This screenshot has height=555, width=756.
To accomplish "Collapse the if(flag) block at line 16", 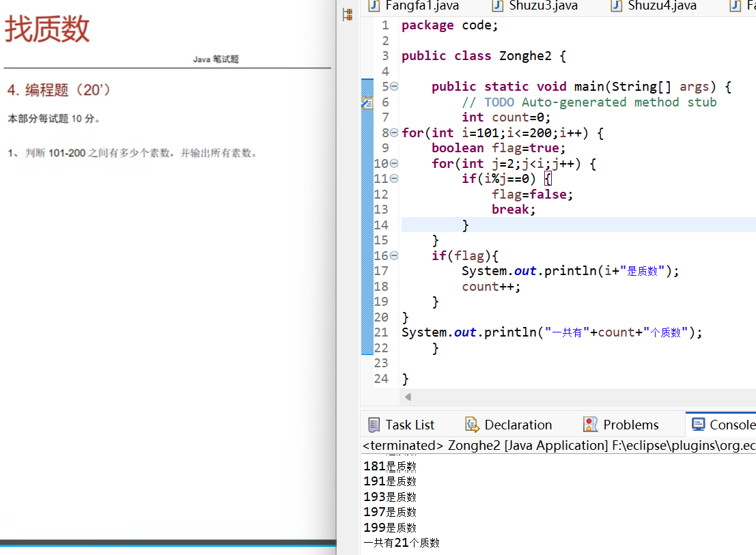I will tap(394, 255).
